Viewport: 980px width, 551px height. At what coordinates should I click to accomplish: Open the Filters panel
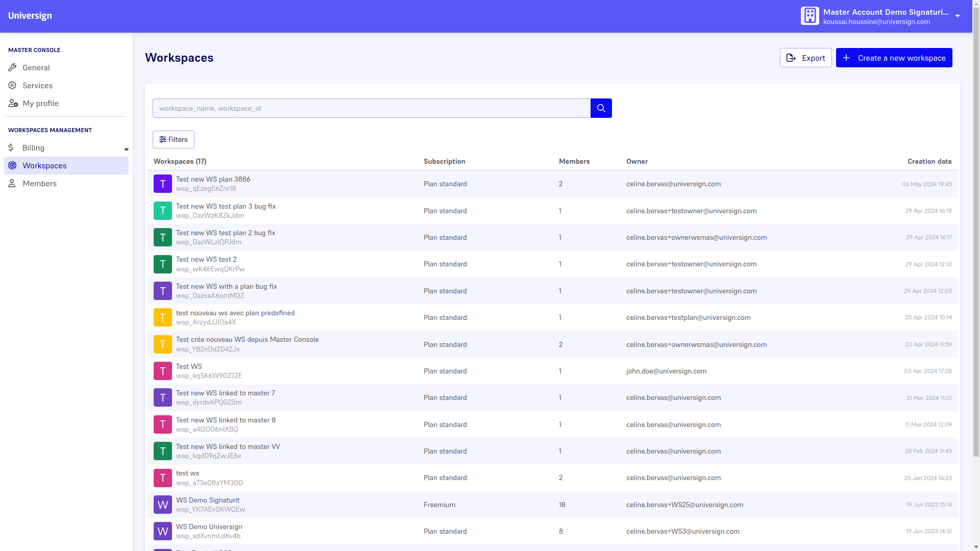pyautogui.click(x=173, y=139)
